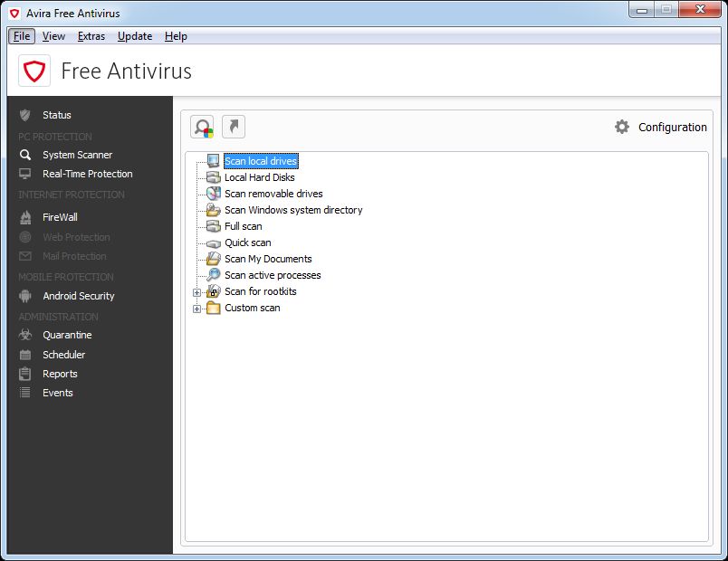Click the FireWall icon in sidebar
This screenshot has height=561, width=728.
point(25,217)
